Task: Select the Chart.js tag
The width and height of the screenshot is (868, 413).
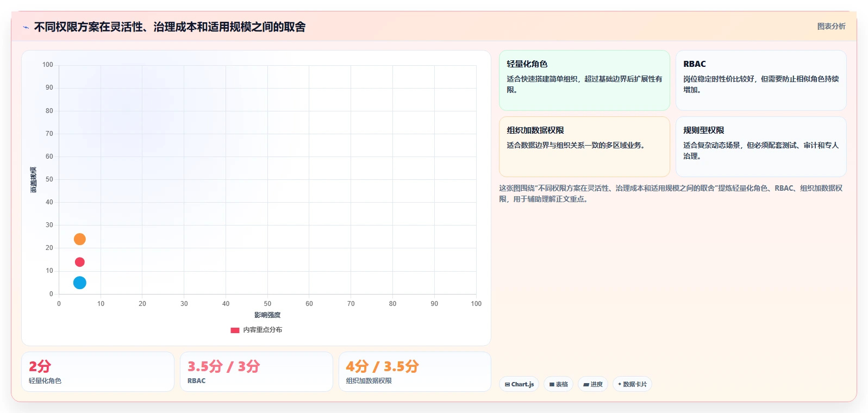Action: [519, 384]
